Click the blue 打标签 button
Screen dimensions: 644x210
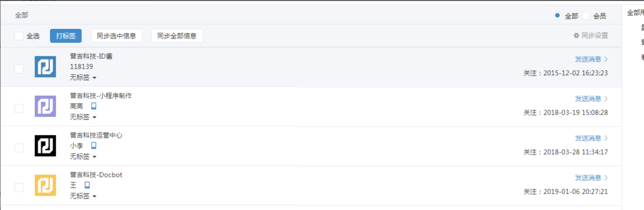[66, 36]
